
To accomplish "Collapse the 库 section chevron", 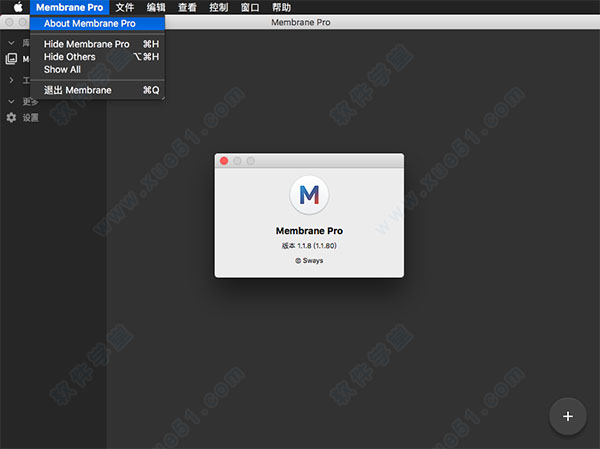I will click(x=11, y=43).
